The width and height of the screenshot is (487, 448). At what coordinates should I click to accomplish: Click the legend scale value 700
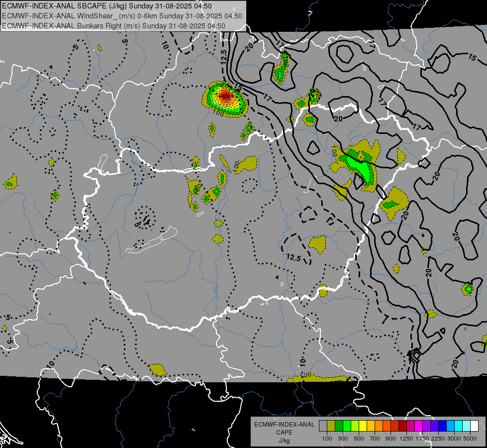pyautogui.click(x=375, y=439)
